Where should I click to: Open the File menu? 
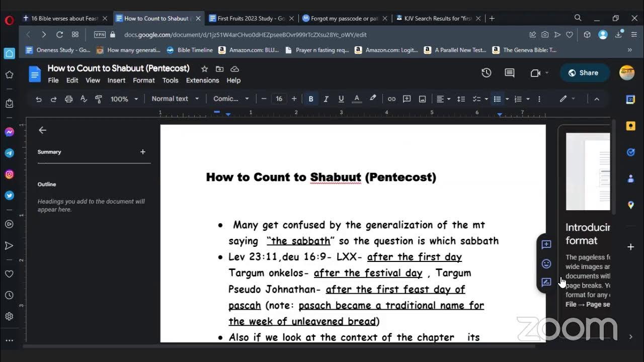[53, 80]
